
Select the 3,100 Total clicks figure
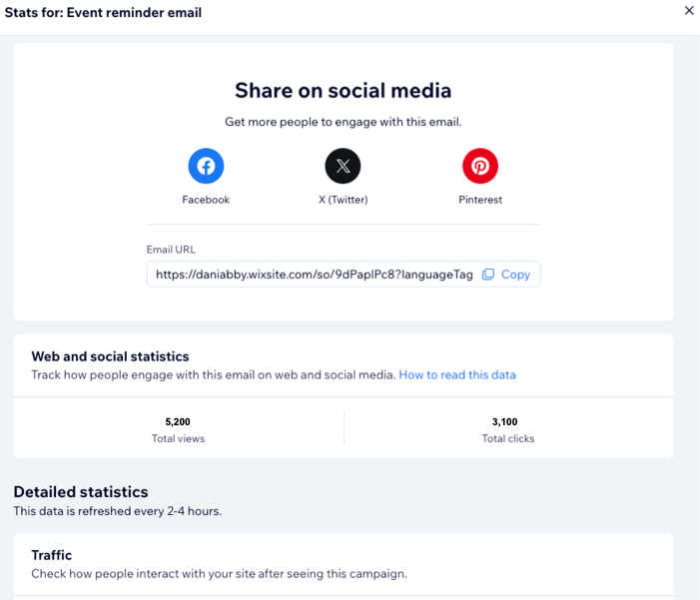(x=507, y=421)
